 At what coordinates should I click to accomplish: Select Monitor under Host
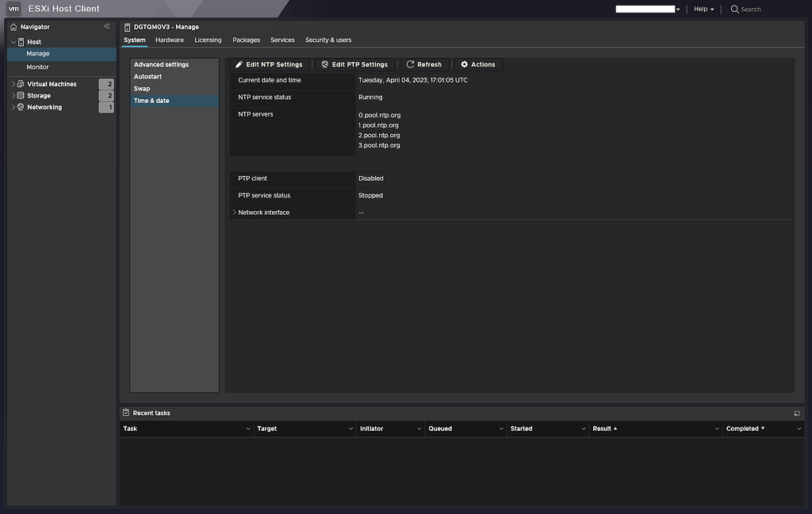click(x=36, y=67)
